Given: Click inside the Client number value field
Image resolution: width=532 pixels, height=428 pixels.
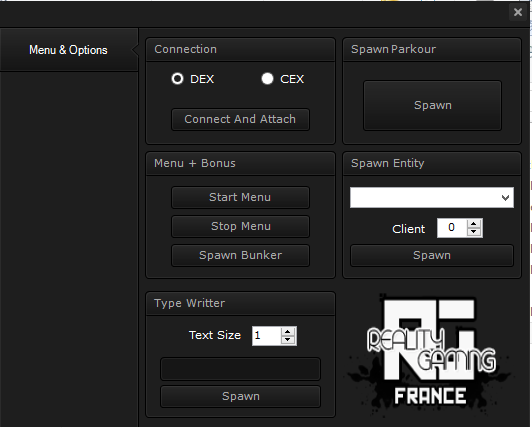Looking at the screenshot, I should coord(452,228).
